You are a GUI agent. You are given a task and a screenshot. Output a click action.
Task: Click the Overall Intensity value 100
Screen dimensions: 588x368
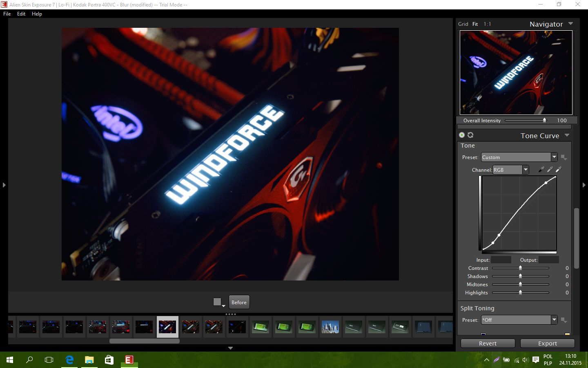pyautogui.click(x=562, y=120)
